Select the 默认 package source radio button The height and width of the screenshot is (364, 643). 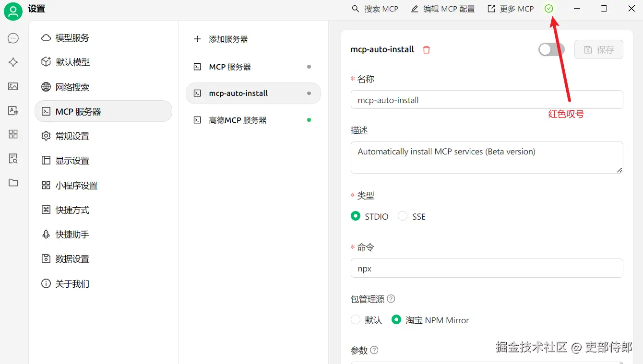[x=356, y=320]
